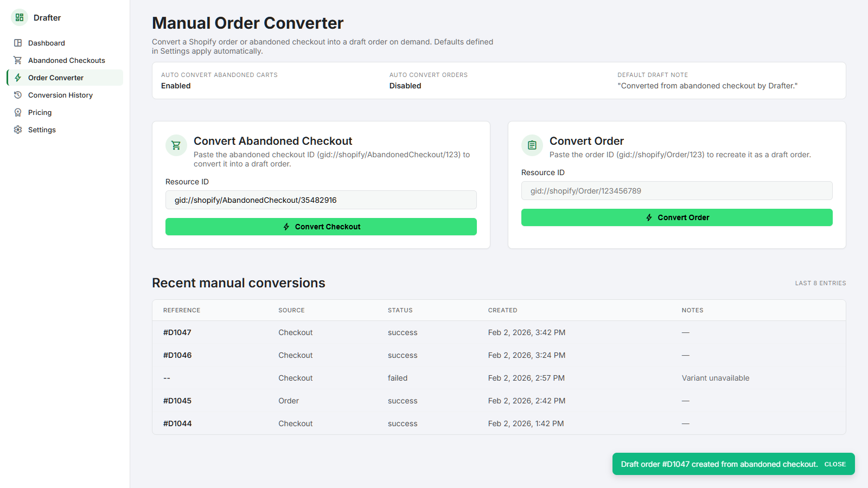Click the Abandoned Checkouts cart icon

click(18, 60)
